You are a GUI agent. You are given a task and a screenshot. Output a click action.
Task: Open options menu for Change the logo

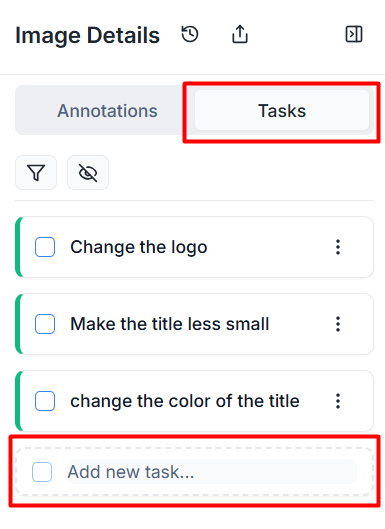[x=338, y=247]
